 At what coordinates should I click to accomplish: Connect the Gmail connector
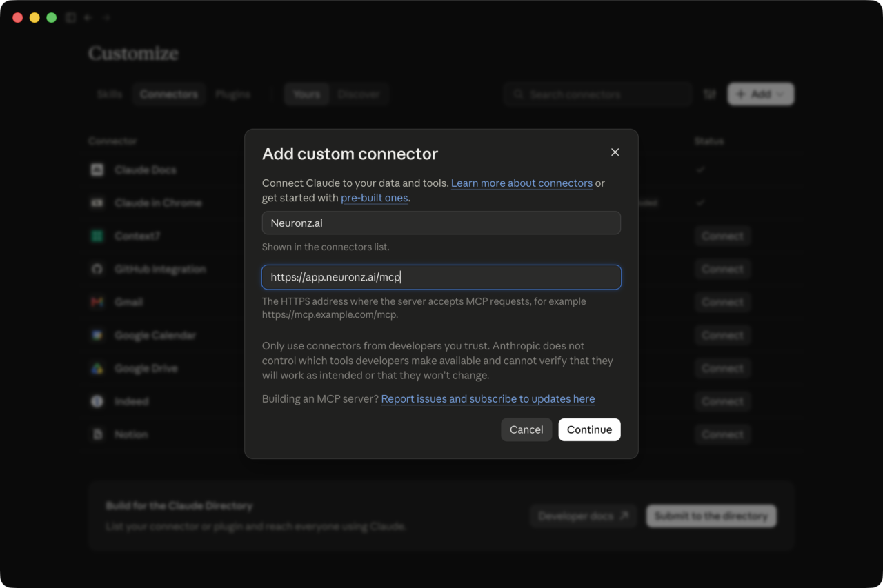[x=723, y=302]
